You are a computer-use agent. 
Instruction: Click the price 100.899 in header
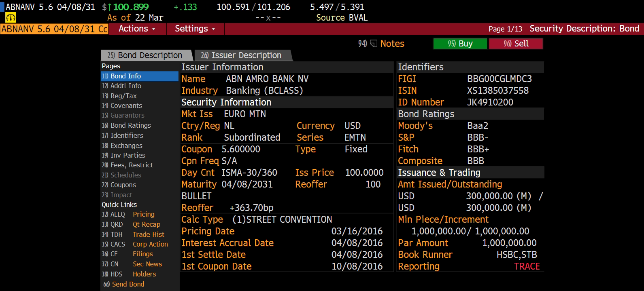(131, 7)
